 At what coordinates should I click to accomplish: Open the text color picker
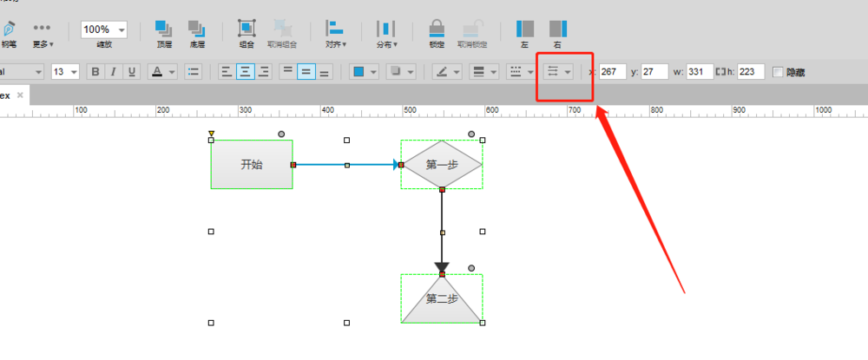[163, 72]
